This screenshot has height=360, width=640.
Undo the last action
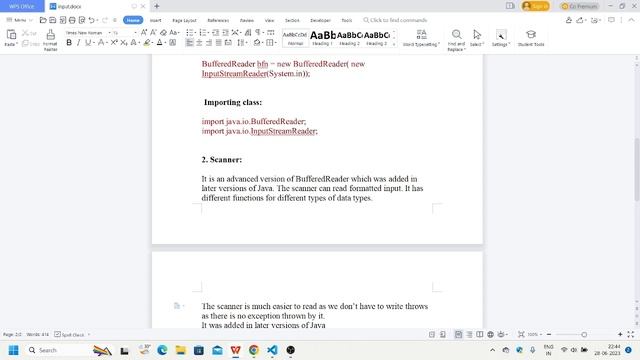point(91,20)
